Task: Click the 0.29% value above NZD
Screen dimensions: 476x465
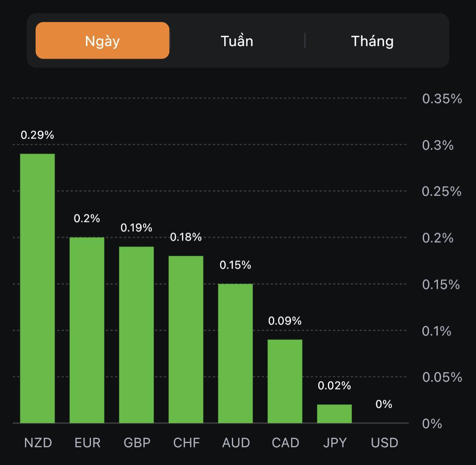Action: click(38, 135)
